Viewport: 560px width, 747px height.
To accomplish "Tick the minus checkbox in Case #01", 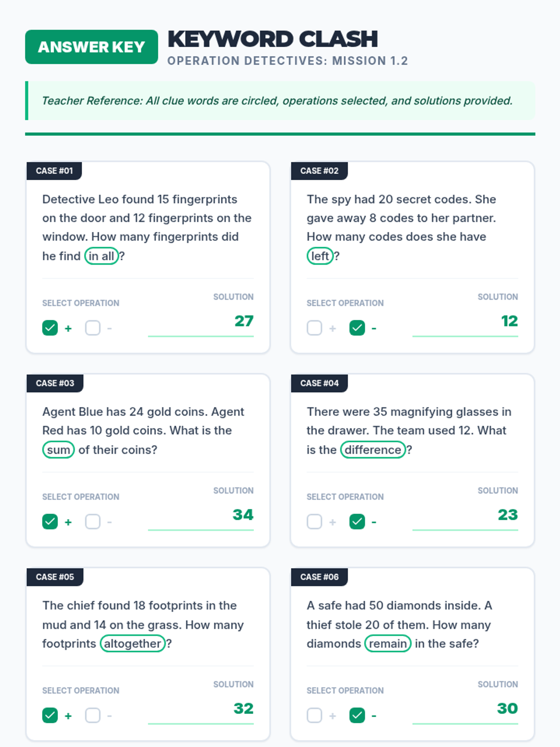I will pyautogui.click(x=93, y=328).
